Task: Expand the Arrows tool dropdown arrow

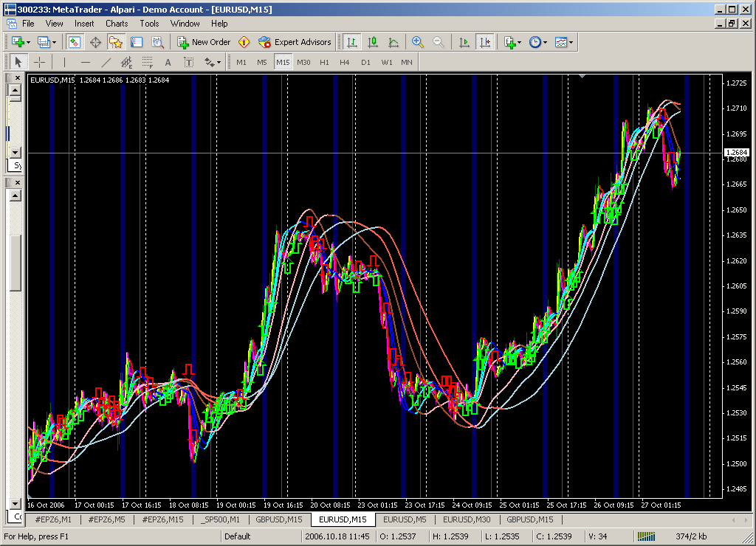Action: pyautogui.click(x=219, y=62)
